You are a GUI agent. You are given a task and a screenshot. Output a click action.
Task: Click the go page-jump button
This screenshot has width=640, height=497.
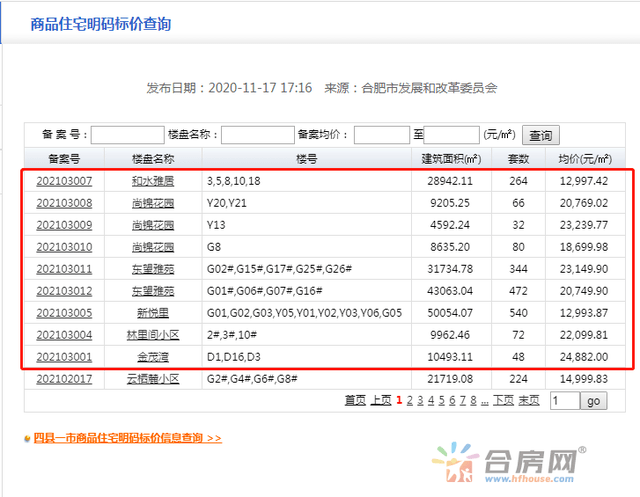pos(593,401)
